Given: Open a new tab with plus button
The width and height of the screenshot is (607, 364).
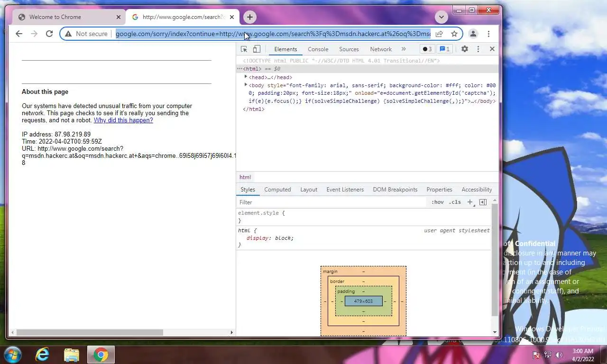Looking at the screenshot, I should [250, 17].
